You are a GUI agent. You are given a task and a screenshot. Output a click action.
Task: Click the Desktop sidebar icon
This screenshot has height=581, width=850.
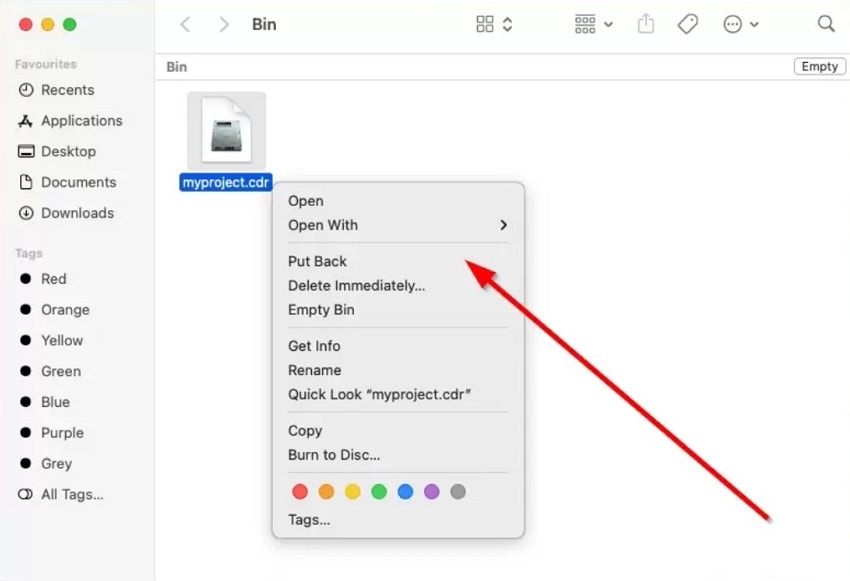pyautogui.click(x=26, y=151)
